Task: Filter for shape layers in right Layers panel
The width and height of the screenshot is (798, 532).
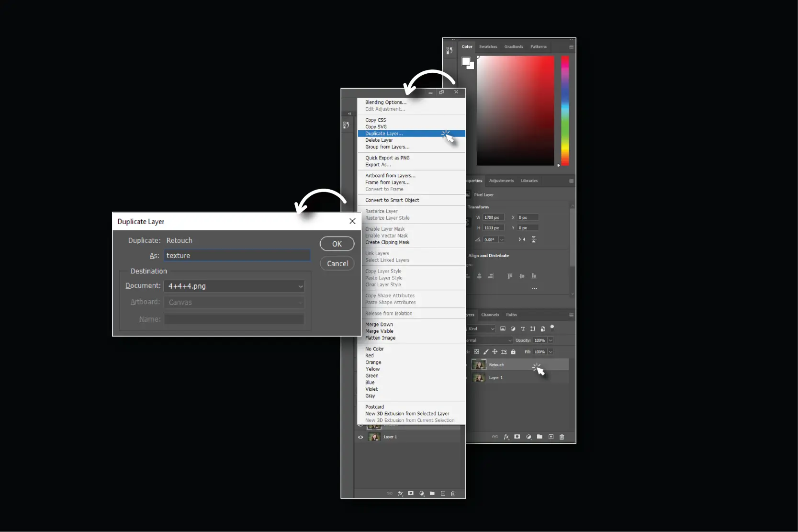Action: [533, 329]
